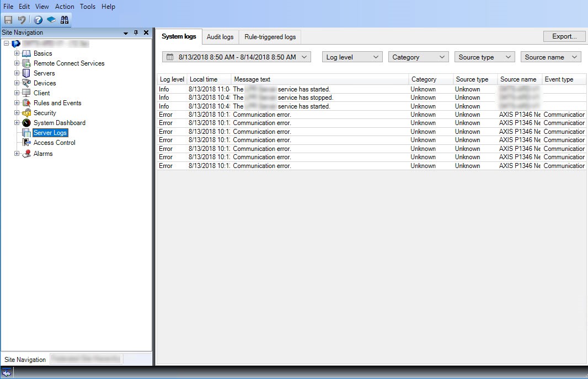Start a search with the binoculars icon

[65, 19]
